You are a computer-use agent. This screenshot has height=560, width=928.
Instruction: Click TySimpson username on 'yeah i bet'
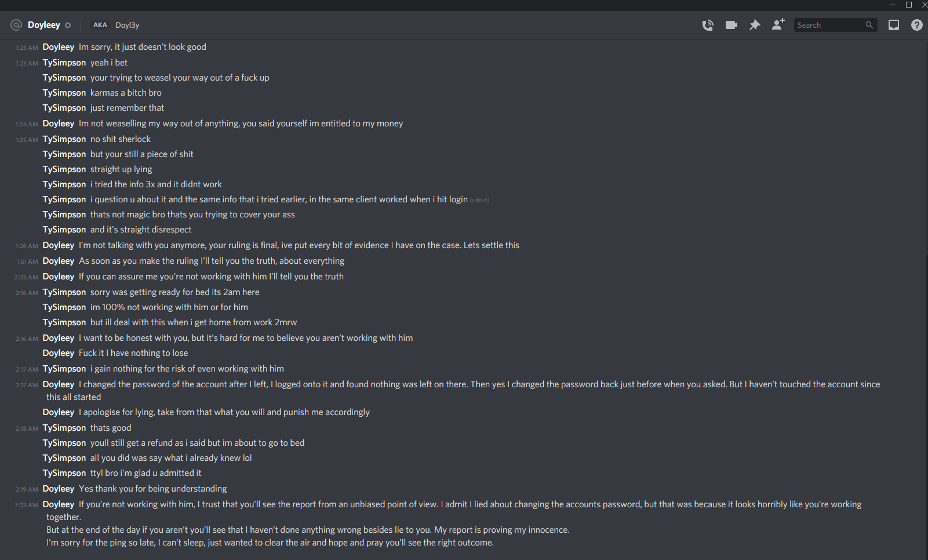tap(64, 63)
